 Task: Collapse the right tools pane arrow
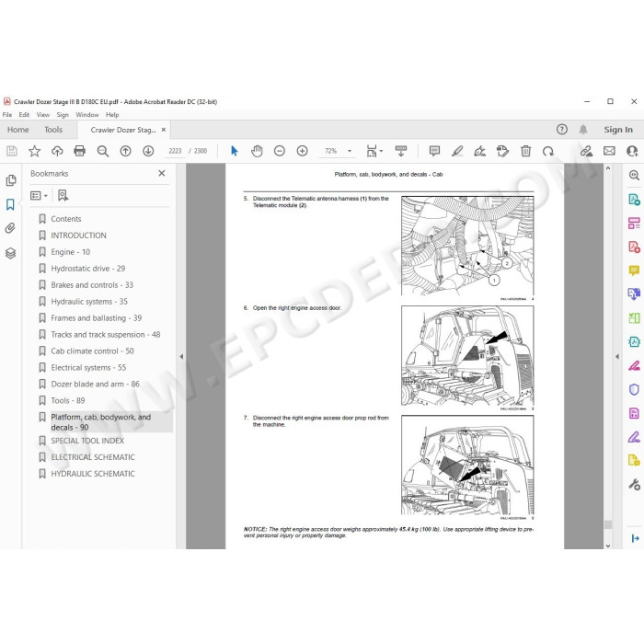coord(617,357)
